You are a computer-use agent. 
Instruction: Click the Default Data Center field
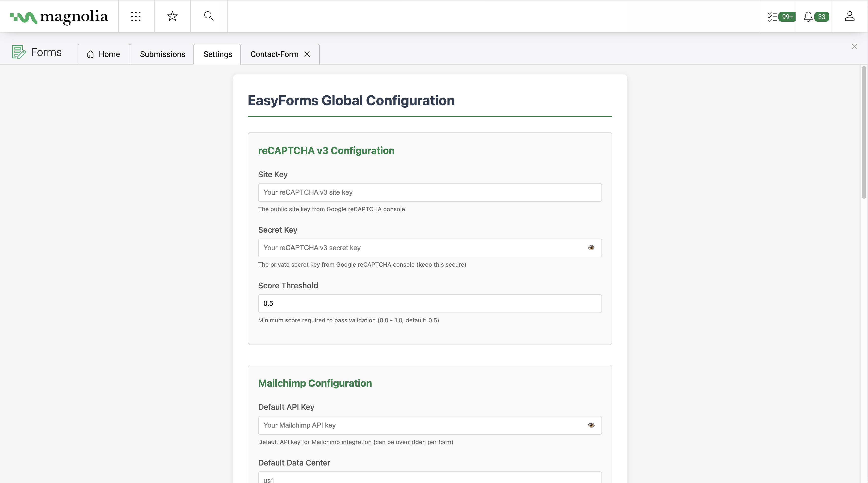[430, 479]
